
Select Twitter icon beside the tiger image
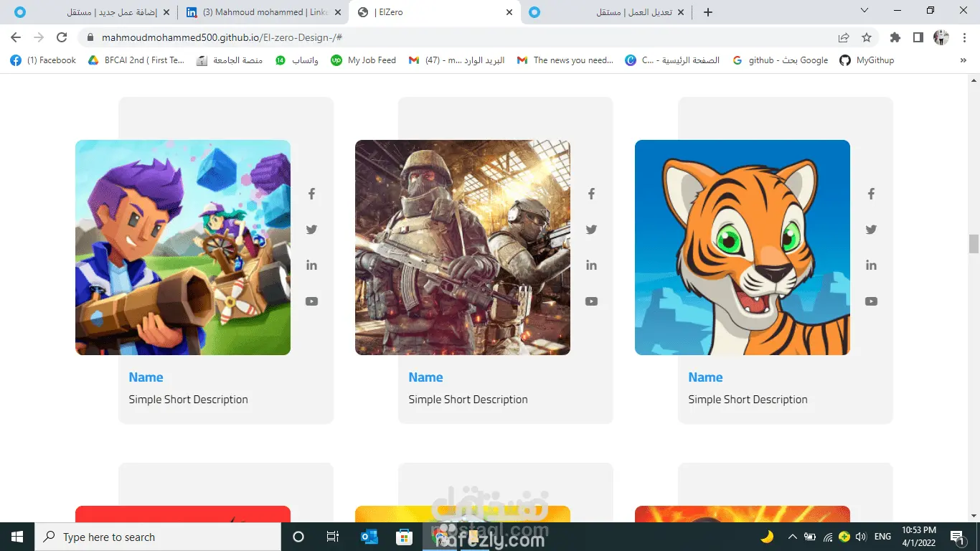point(871,230)
